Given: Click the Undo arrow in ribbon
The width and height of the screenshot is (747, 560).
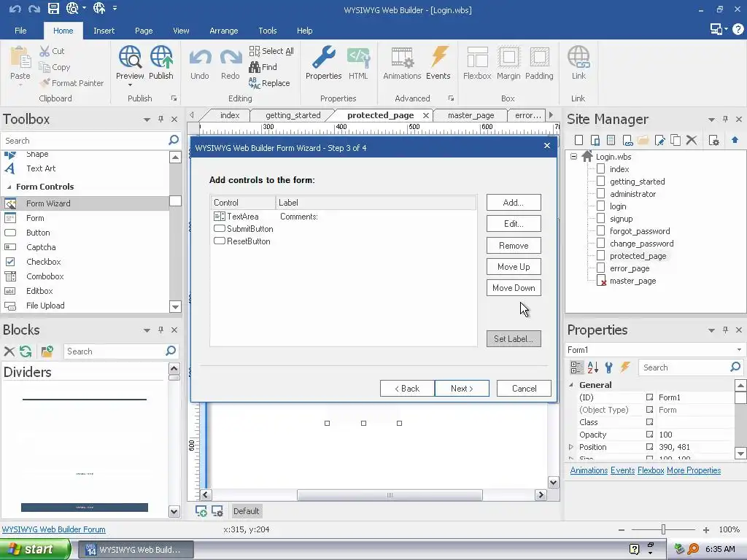Looking at the screenshot, I should [x=200, y=58].
